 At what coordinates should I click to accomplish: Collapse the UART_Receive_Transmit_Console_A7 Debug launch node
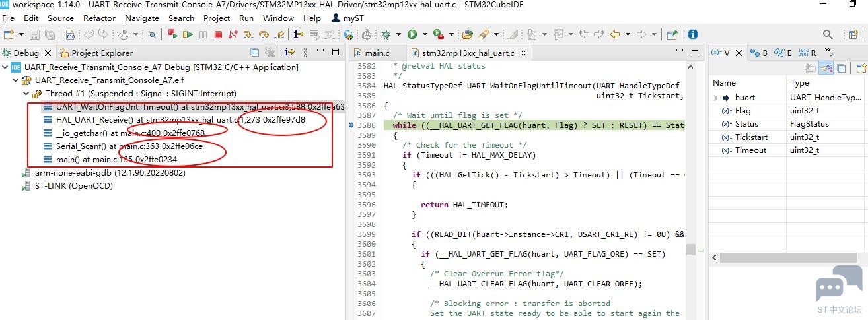coord(5,67)
